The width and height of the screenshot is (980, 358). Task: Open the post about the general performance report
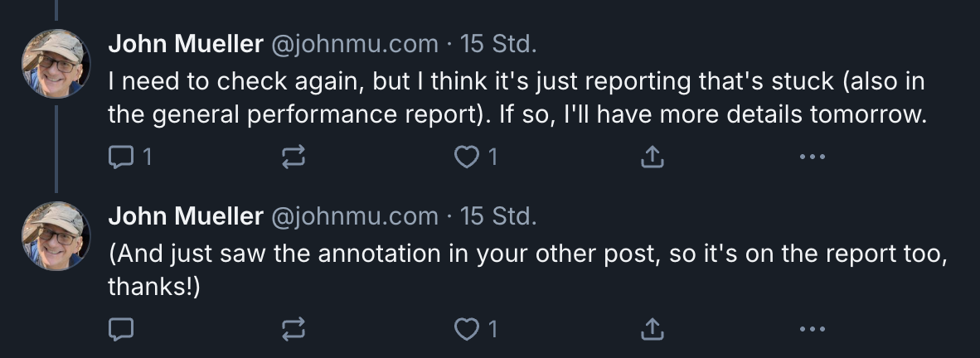(514, 99)
